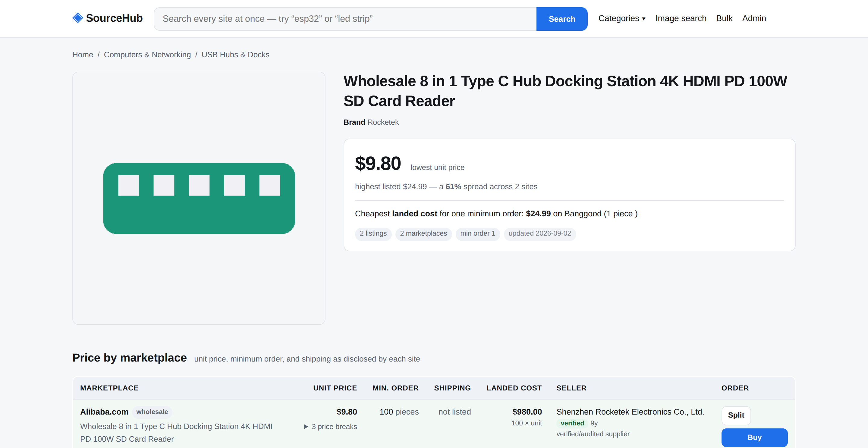This screenshot has width=868, height=448.
Task: Click the verified supplier badge
Action: [x=572, y=423]
